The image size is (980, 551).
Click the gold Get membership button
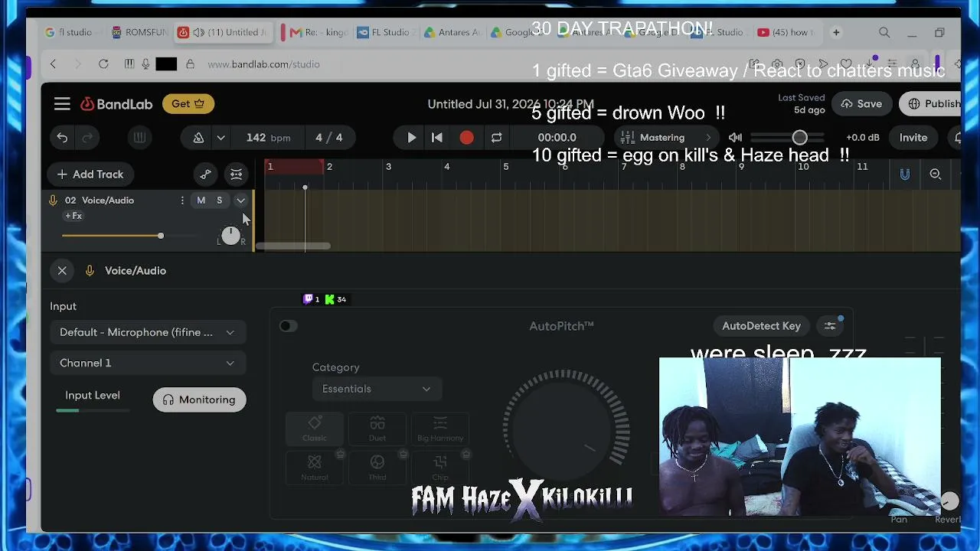point(188,104)
